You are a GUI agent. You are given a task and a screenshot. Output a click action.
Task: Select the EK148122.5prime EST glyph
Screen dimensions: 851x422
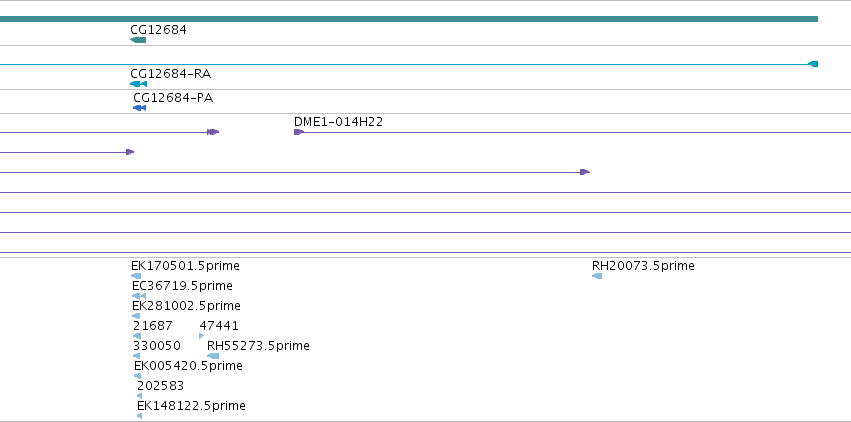coord(140,417)
